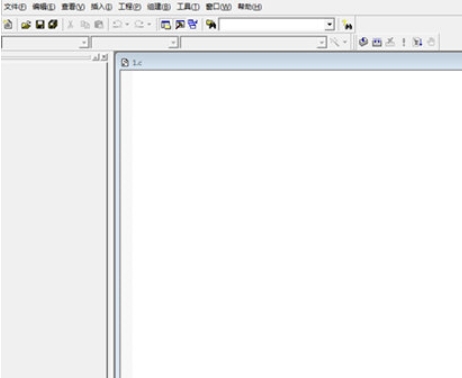This screenshot has width=462, height=378.
Task: Toggle the Output window icon
Action: (x=180, y=24)
